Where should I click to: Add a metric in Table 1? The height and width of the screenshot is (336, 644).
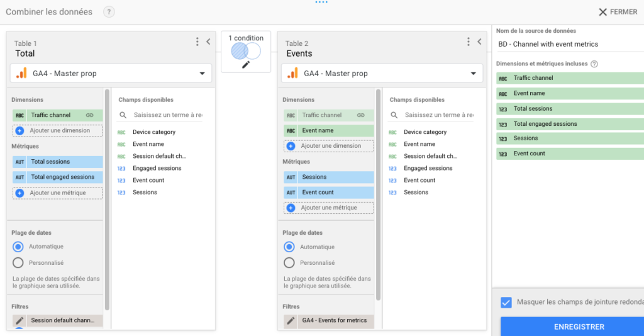57,193
